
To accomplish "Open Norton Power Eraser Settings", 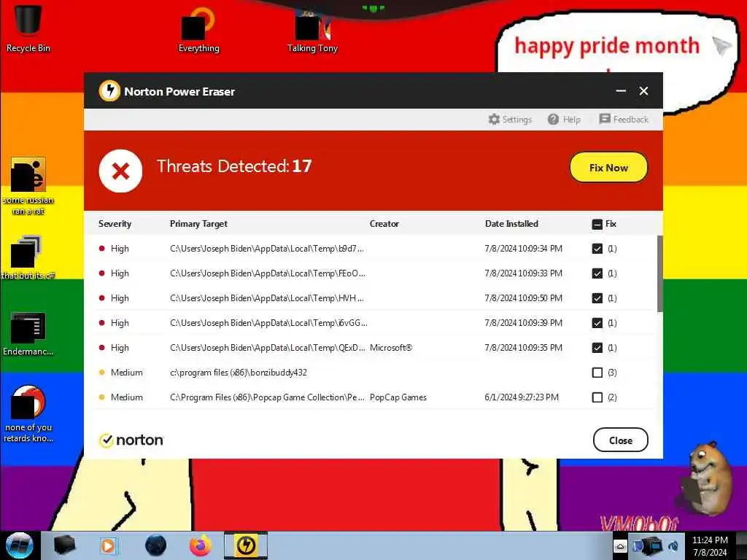I will click(510, 119).
